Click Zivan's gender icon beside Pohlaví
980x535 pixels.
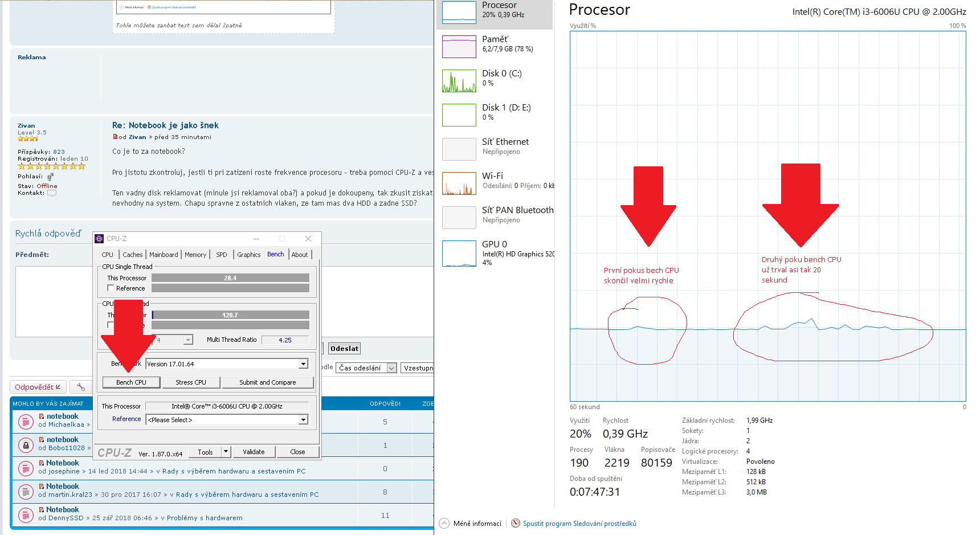pos(50,177)
